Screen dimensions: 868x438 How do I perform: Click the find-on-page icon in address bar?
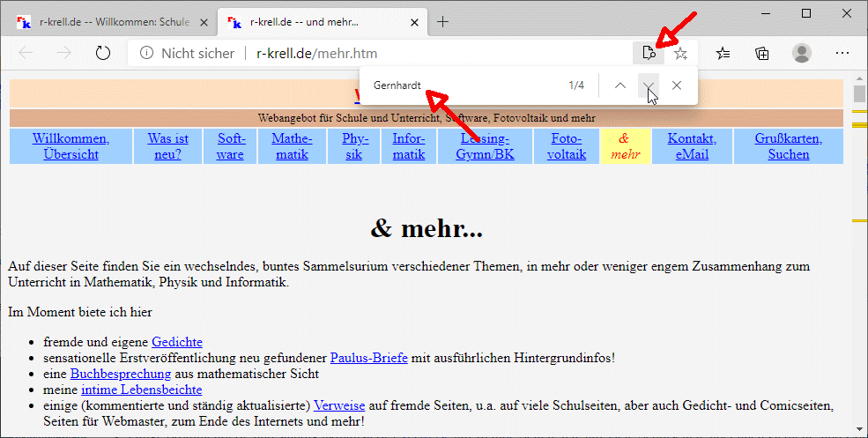[649, 53]
